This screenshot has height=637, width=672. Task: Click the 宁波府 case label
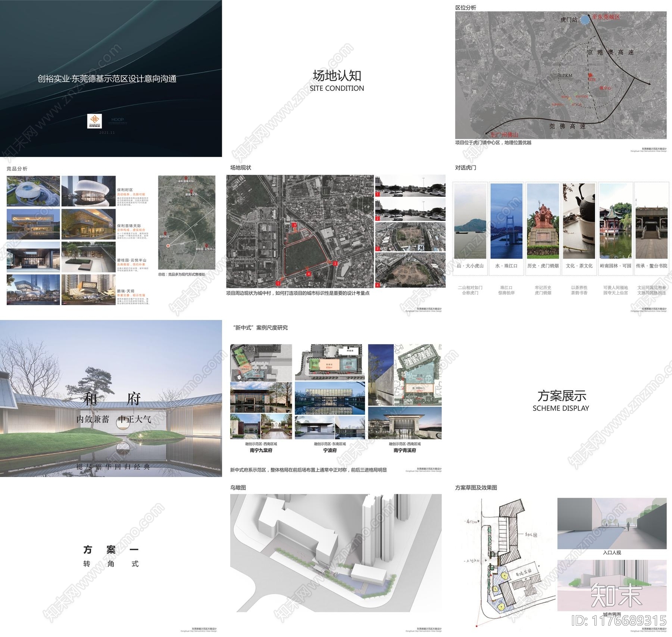pyautogui.click(x=330, y=450)
